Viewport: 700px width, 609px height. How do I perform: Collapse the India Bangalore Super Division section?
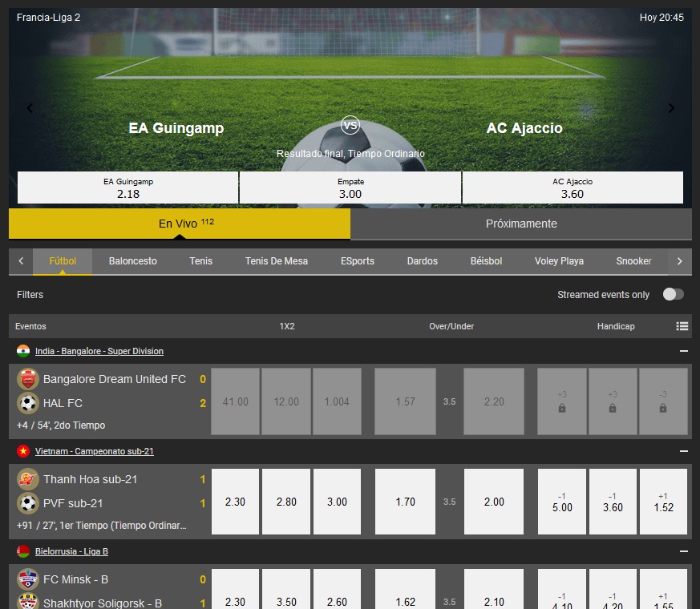683,351
